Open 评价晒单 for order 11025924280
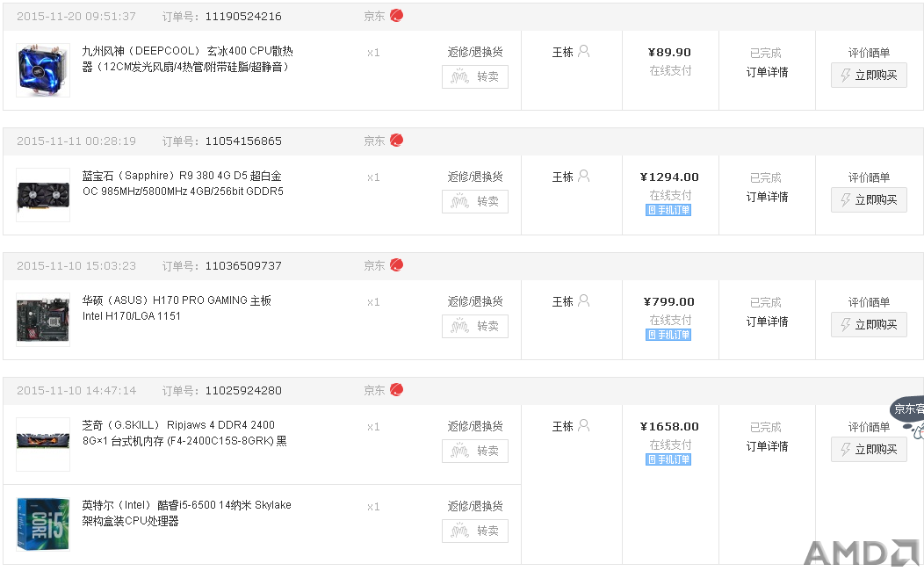 (x=869, y=427)
